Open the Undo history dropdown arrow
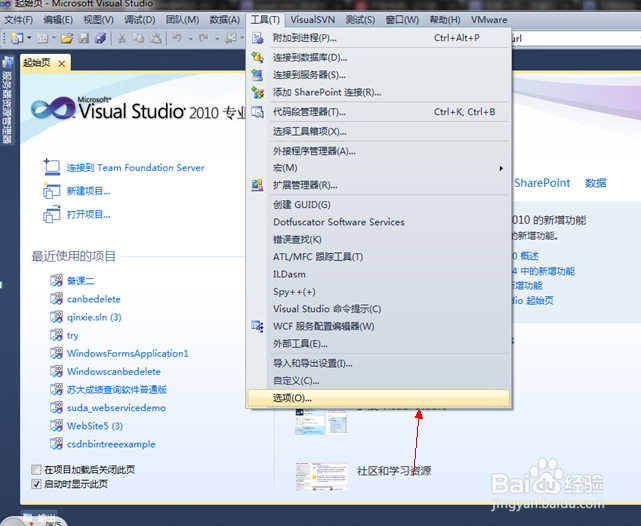Image resolution: width=641 pixels, height=526 pixels. pos(191,39)
